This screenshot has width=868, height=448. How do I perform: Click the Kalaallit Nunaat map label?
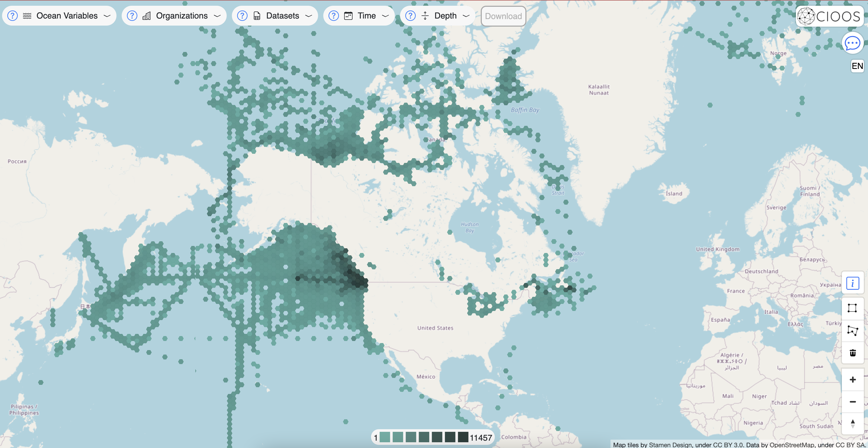pos(599,90)
